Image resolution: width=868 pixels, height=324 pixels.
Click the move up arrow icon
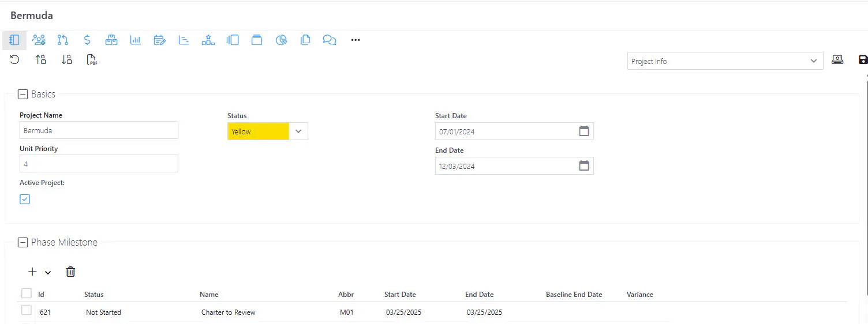(x=40, y=59)
